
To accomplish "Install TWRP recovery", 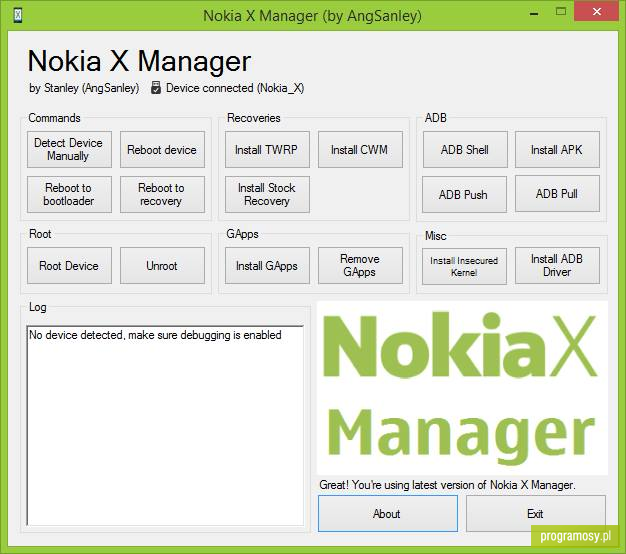I will [x=267, y=150].
